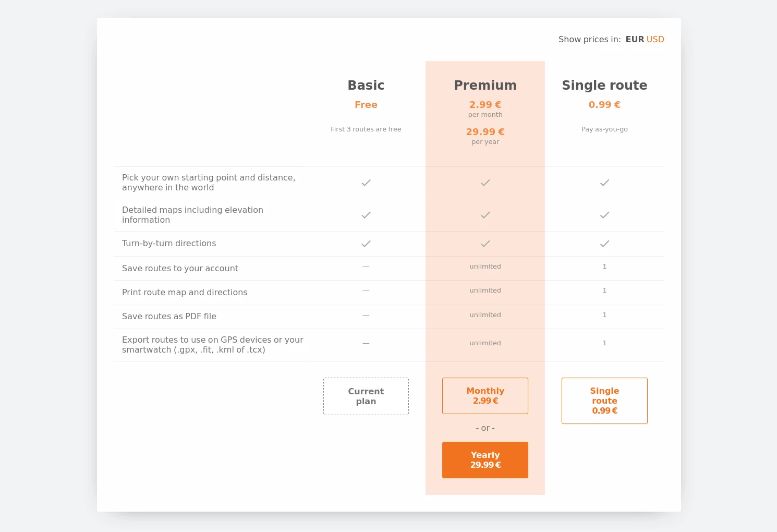
Task: Click the Single route plan heading
Action: pos(604,86)
